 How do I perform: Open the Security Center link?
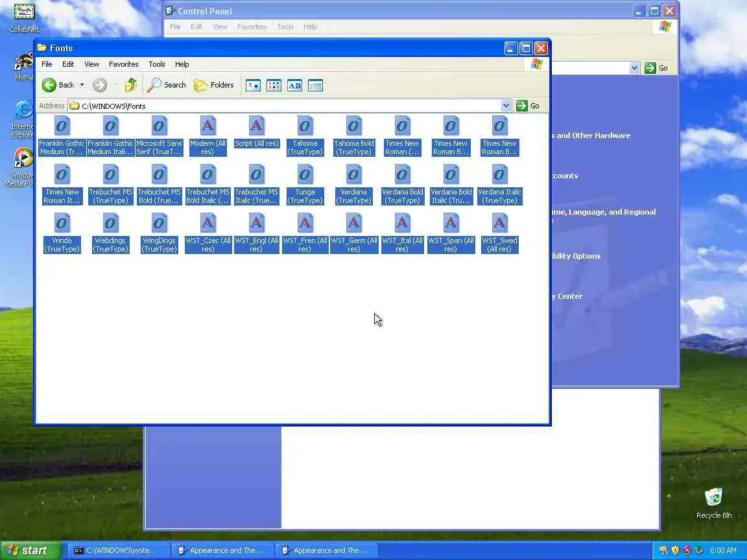(567, 296)
